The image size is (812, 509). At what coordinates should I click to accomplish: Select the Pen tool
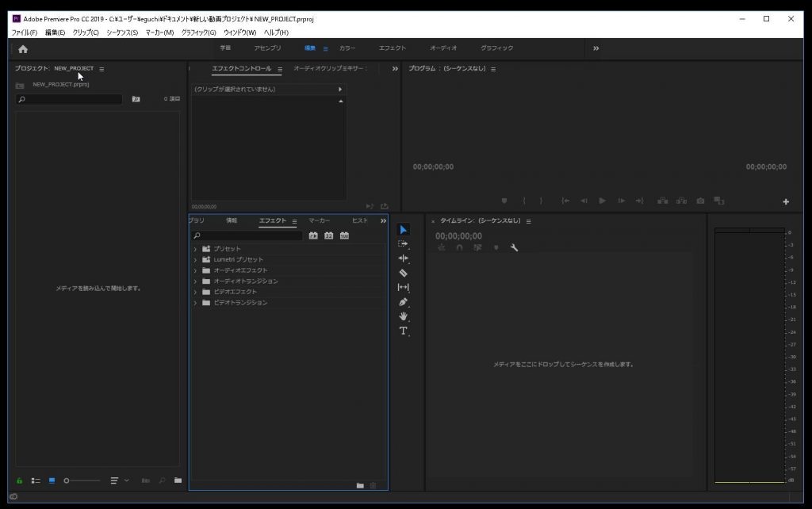(403, 302)
